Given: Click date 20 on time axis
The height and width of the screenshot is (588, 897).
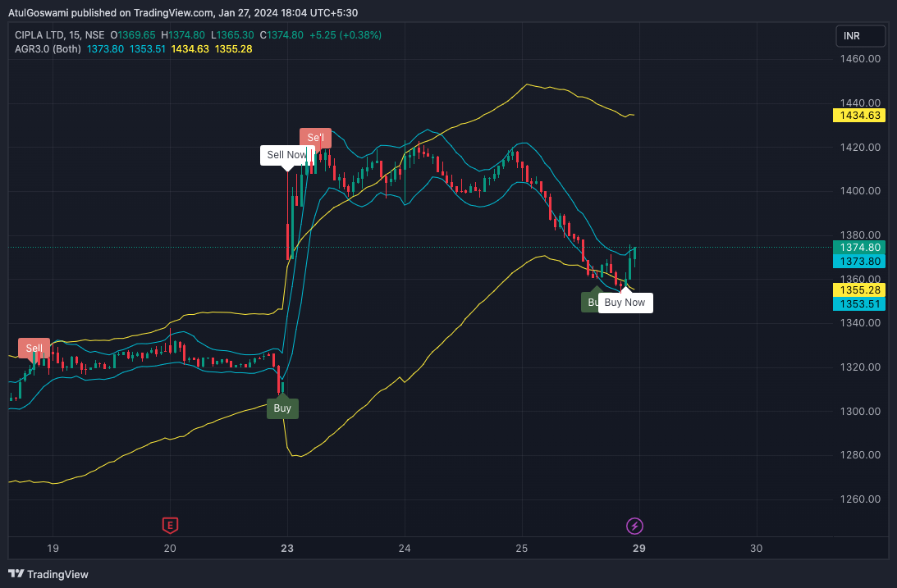Looking at the screenshot, I should pos(170,548).
